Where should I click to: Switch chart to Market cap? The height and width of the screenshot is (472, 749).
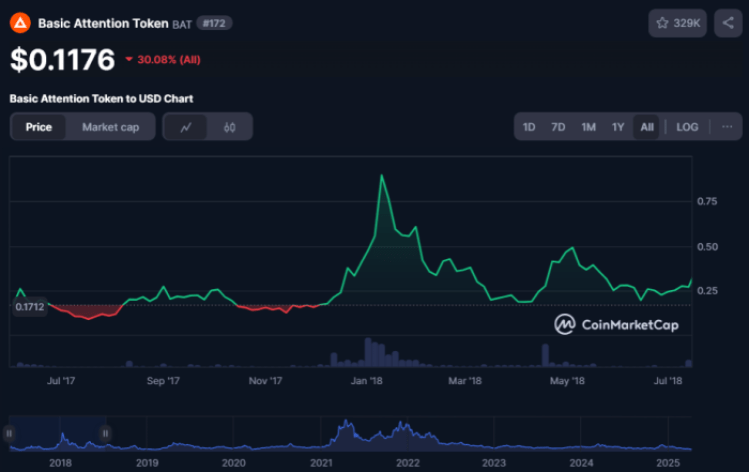point(110,127)
